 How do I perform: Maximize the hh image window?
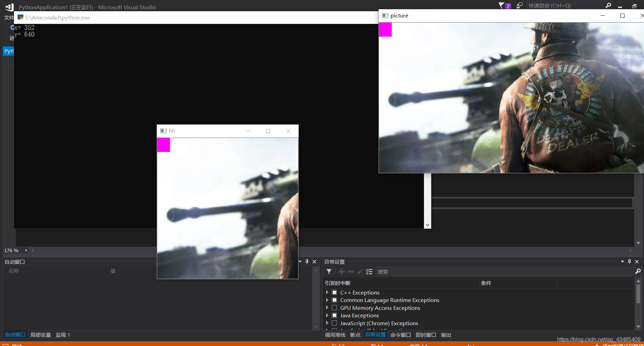(268, 131)
